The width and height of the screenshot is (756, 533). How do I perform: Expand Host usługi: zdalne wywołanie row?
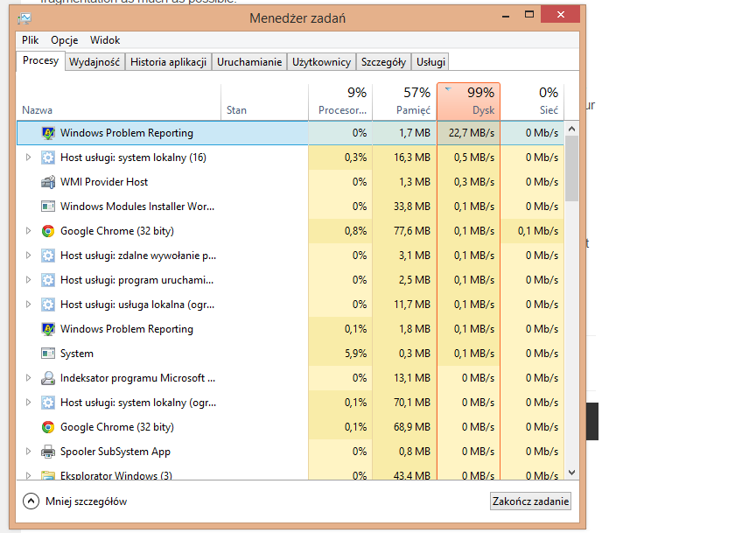(29, 256)
